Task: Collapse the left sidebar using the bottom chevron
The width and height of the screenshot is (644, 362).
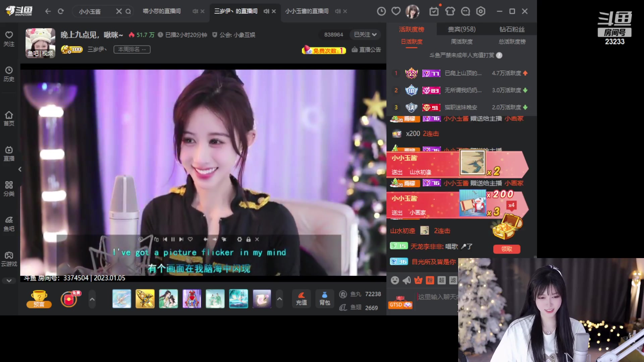Action: 9,281
